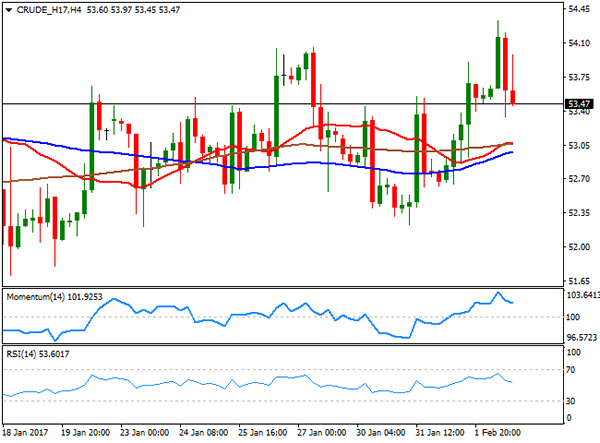Click the 52.35 price axis label
Image resolution: width=600 pixels, height=443 pixels.
click(x=579, y=213)
